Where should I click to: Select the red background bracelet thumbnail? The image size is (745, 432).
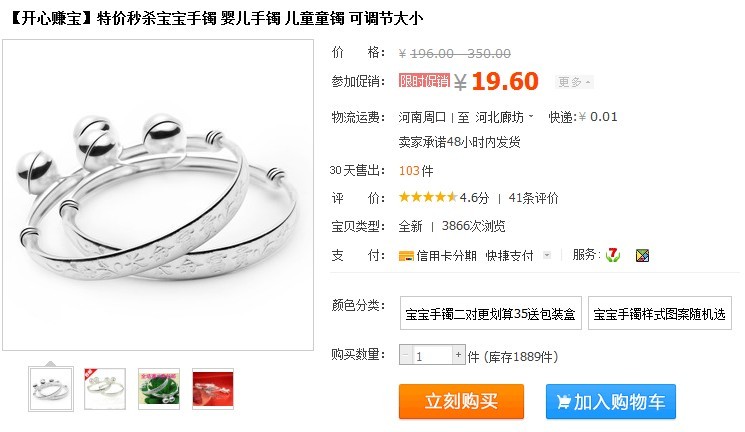coord(213,389)
